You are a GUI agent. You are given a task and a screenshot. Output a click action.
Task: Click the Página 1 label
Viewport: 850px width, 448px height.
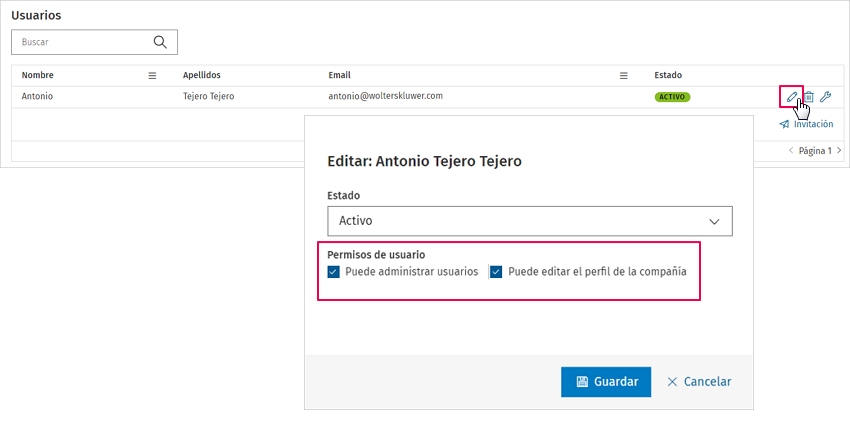tap(815, 151)
